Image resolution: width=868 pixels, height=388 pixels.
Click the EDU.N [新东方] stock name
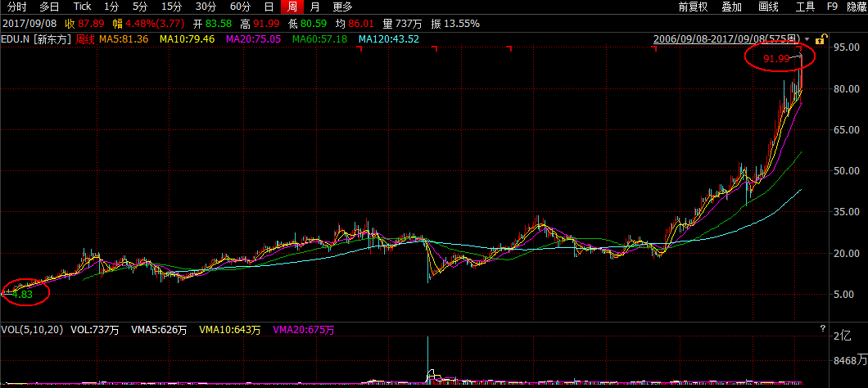pos(37,39)
